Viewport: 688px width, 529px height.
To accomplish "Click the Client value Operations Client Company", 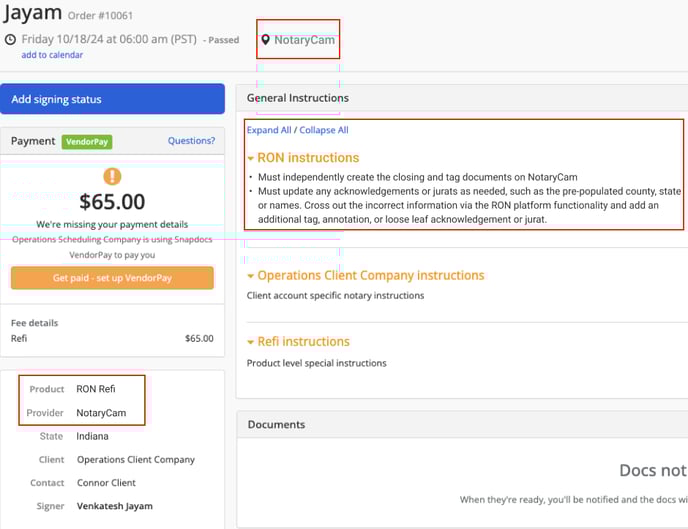I will [136, 460].
